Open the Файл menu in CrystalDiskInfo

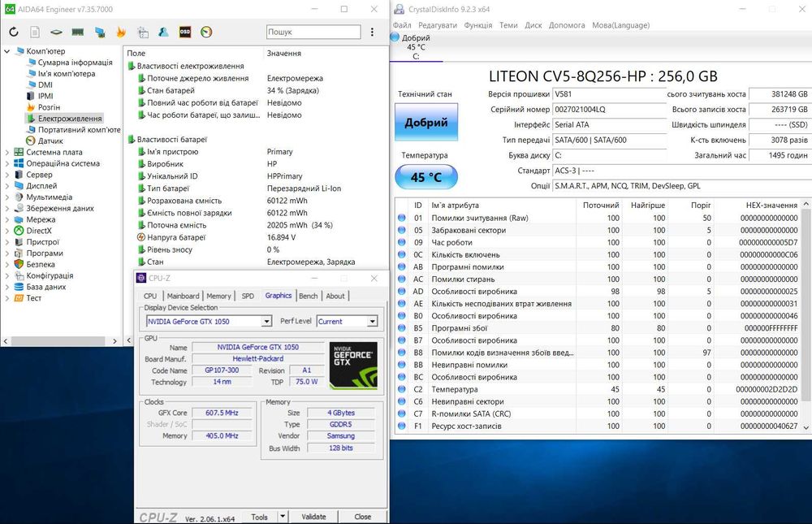point(402,25)
